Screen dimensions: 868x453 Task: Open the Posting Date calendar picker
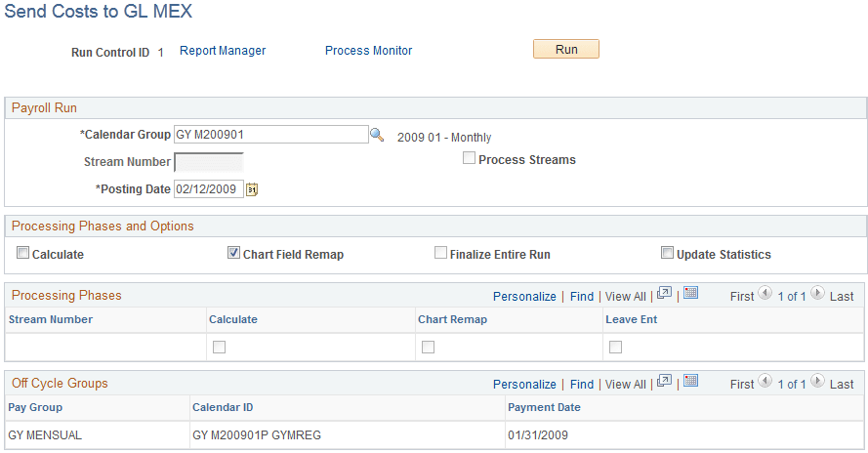(251, 189)
